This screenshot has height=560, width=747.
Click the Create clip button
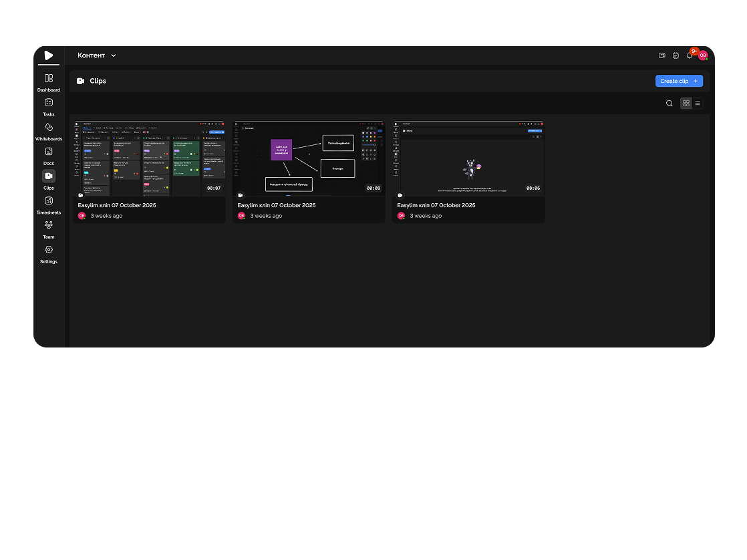(x=679, y=81)
